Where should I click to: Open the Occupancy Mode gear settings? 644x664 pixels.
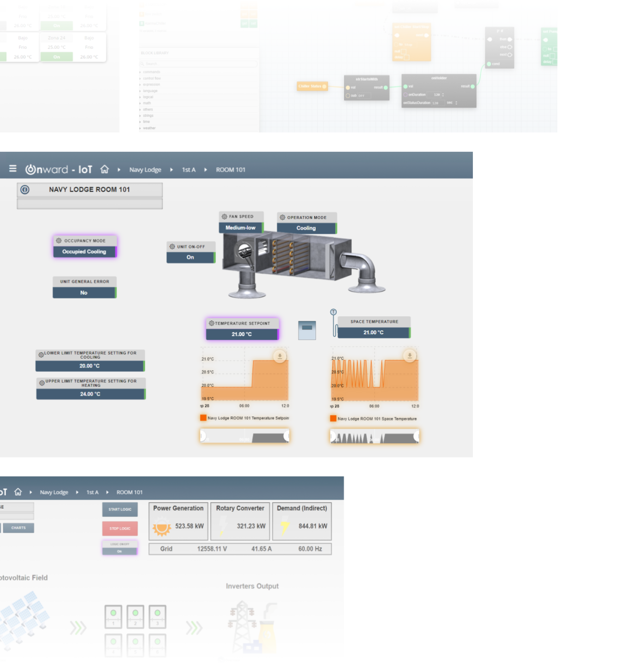59,241
